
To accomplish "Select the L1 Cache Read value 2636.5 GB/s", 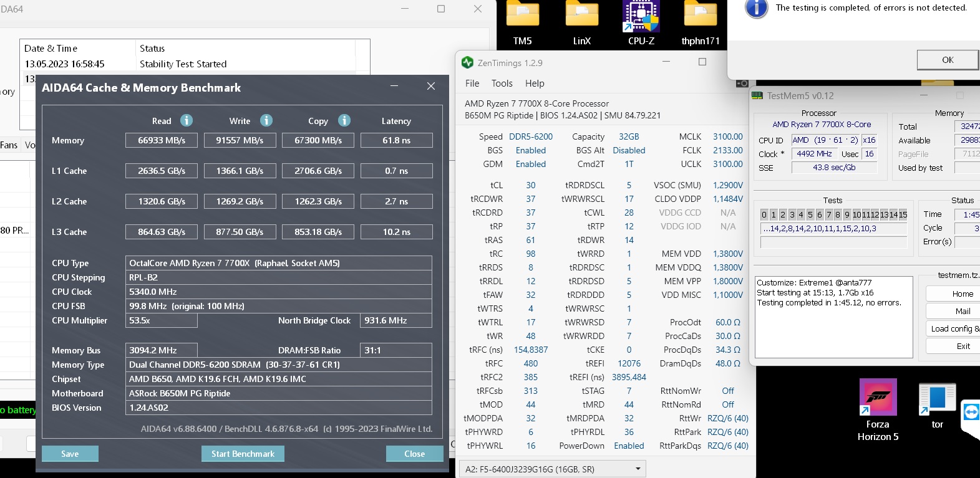I will 162,171.
